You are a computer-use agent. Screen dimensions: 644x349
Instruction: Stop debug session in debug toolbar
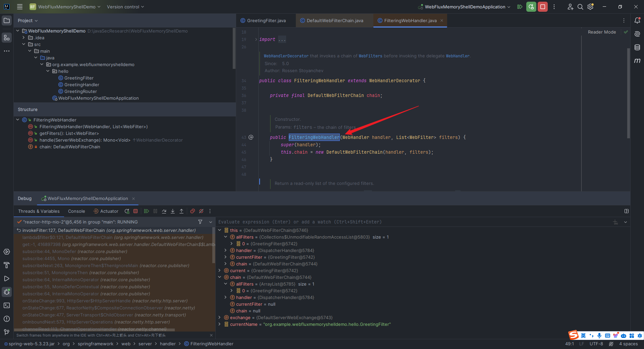coord(136,211)
